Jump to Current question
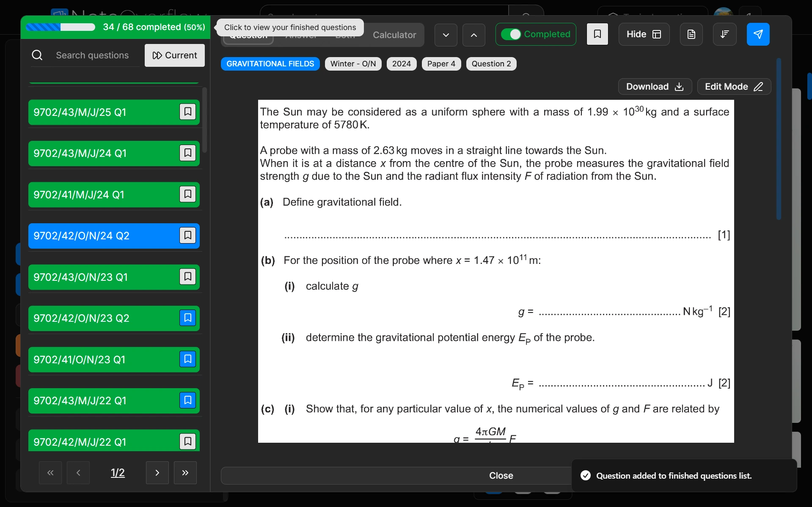The image size is (812, 507). coord(174,55)
